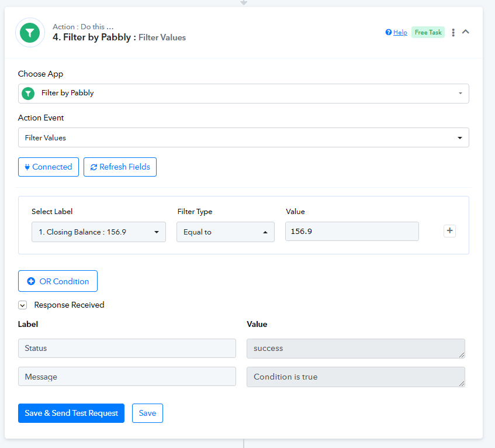This screenshot has height=448, width=495.
Task: Click the Refresh Fields button
Action: [x=120, y=167]
